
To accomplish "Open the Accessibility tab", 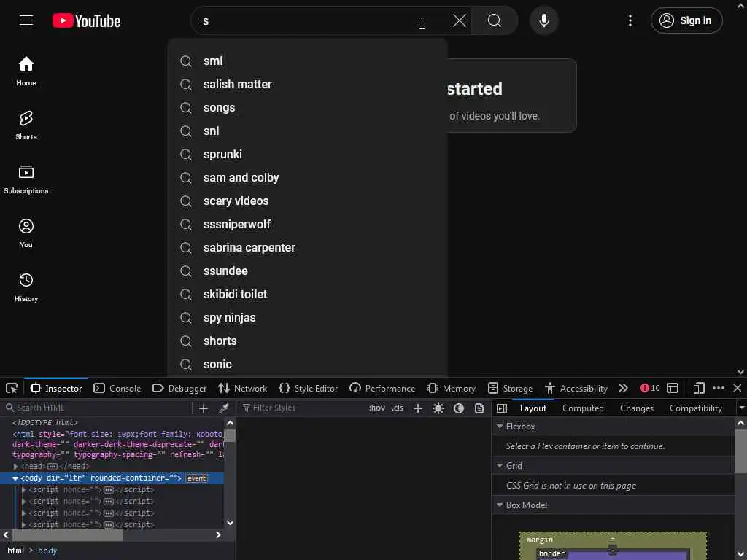I will (576, 388).
